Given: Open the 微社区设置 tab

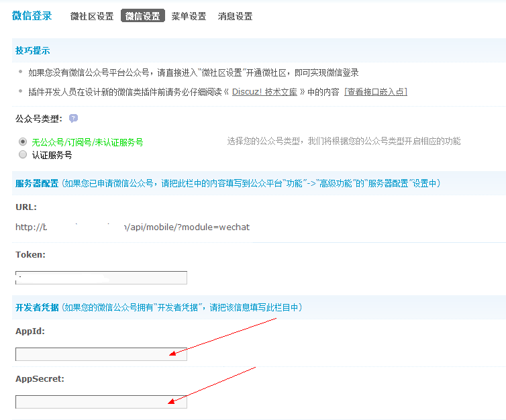Looking at the screenshot, I should click(92, 16).
